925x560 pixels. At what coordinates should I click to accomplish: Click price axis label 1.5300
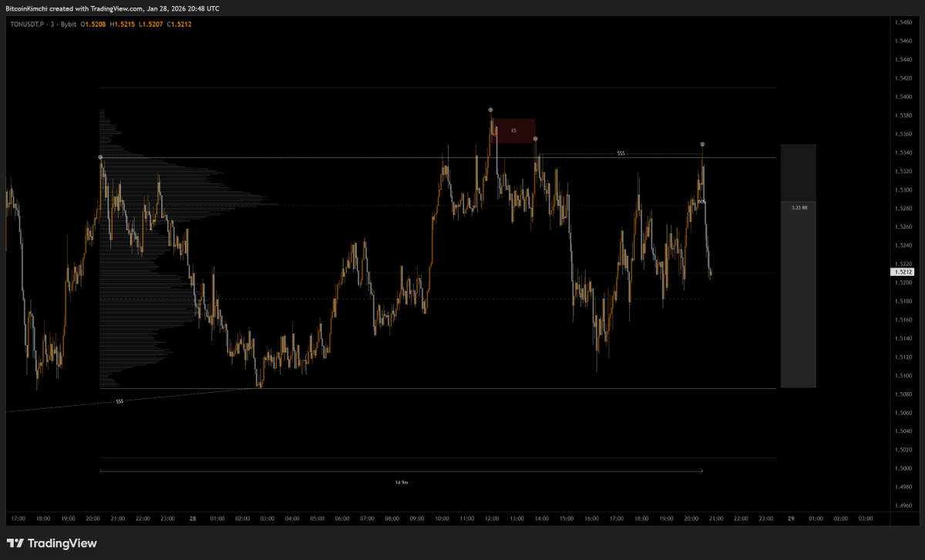903,189
